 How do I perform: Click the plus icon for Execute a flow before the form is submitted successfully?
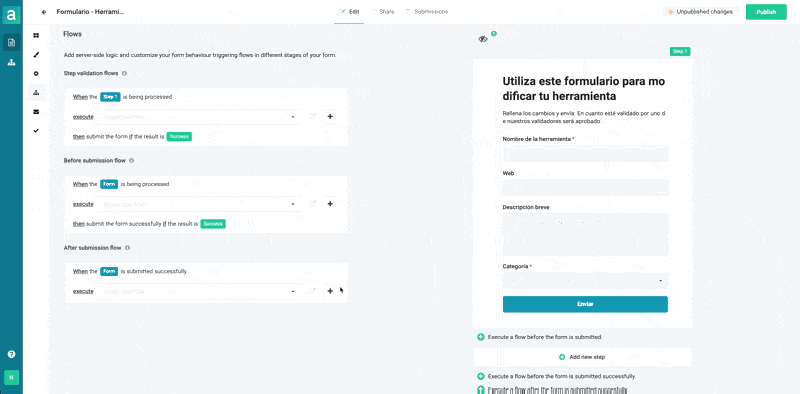click(481, 377)
